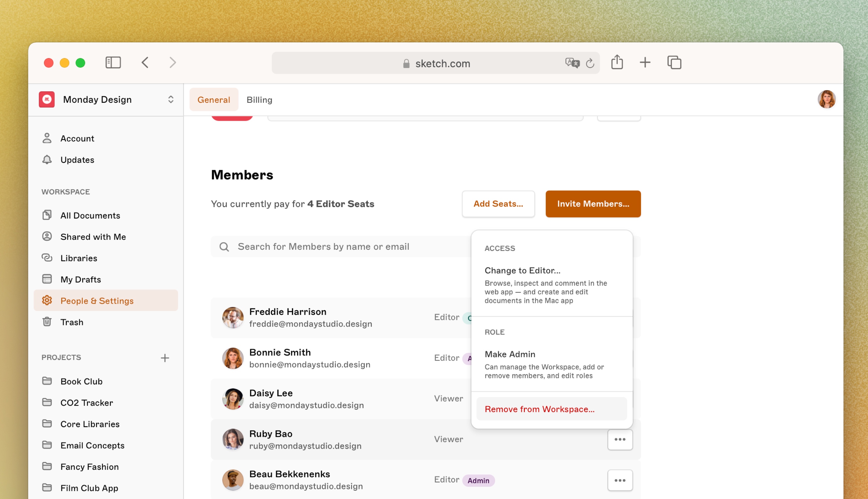Toggle the Safari sidebar icon

click(x=113, y=63)
